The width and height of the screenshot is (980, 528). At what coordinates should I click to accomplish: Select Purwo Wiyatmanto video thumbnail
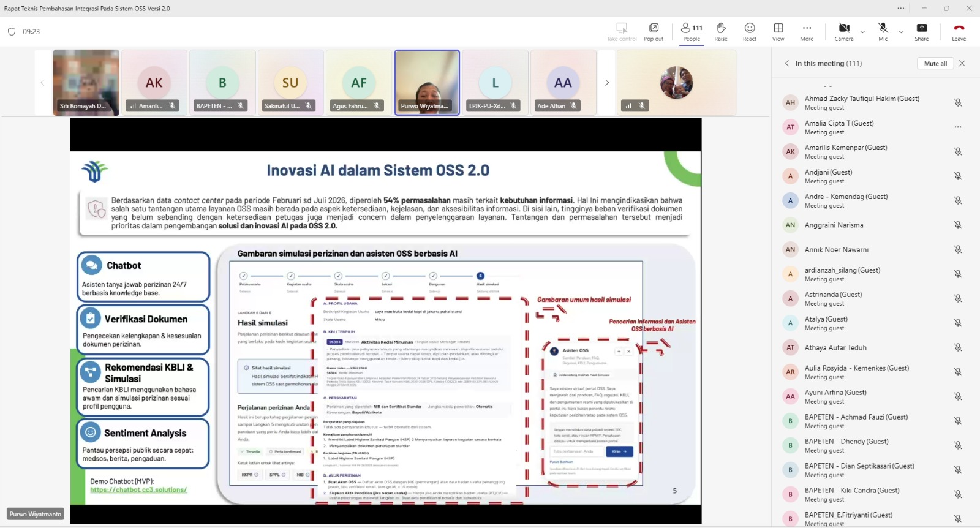point(427,83)
